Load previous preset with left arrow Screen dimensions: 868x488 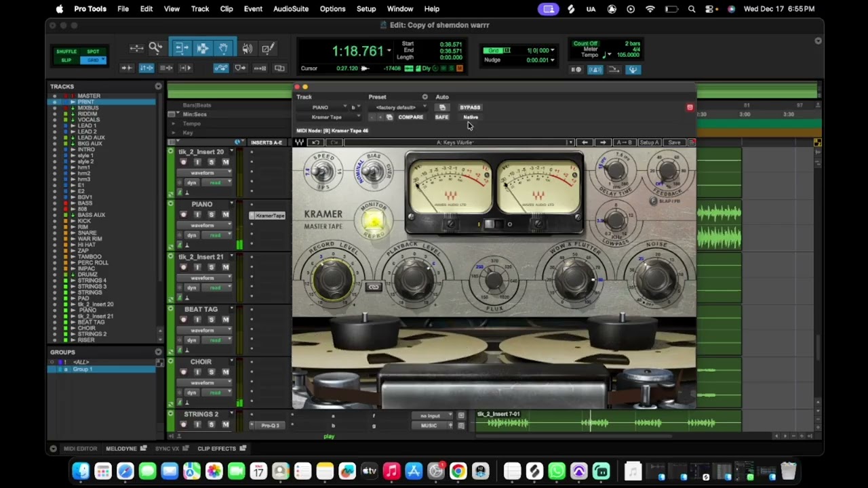tap(585, 142)
